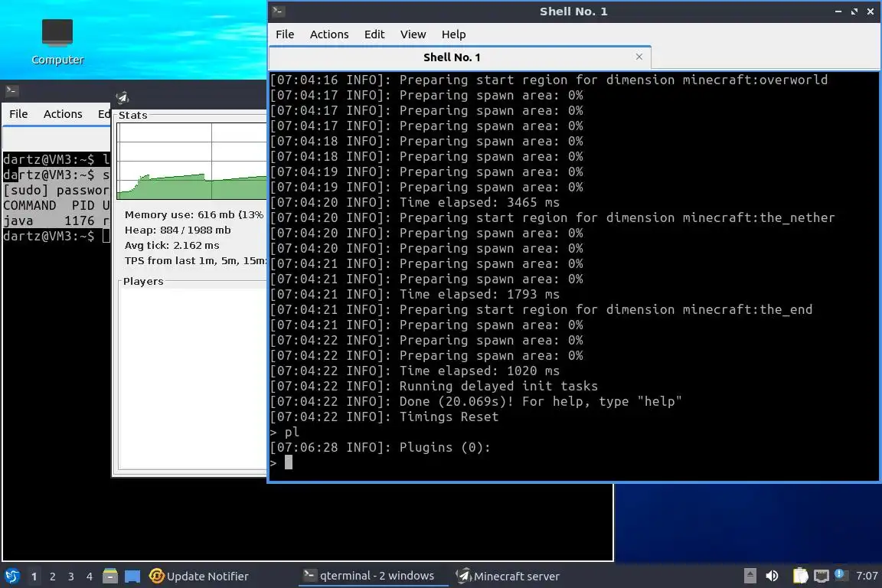Image resolution: width=882 pixels, height=588 pixels.
Task: Open the Help menu in Shell No. 1 window
Action: pyautogui.click(x=453, y=34)
